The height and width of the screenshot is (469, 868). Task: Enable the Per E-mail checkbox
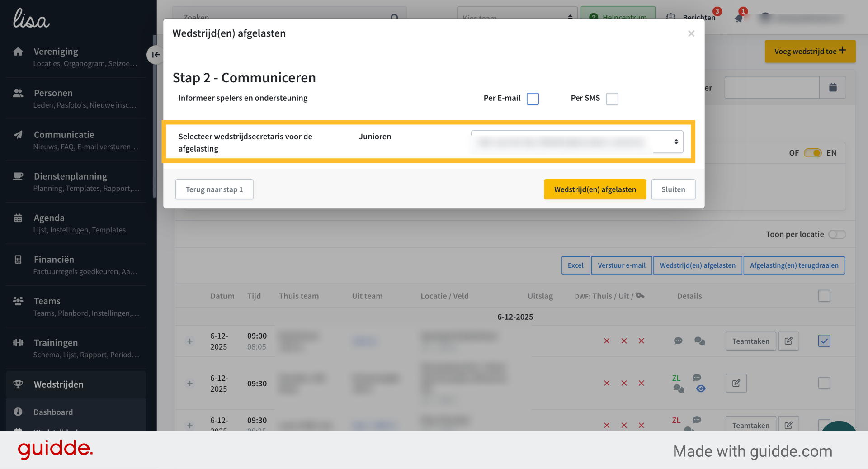533,99
